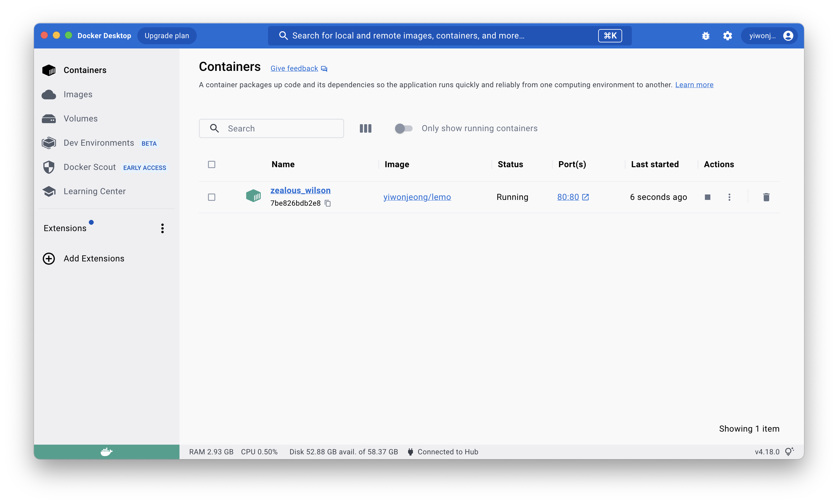The image size is (838, 504).
Task: Stop the zealous_wilson container
Action: pos(707,197)
